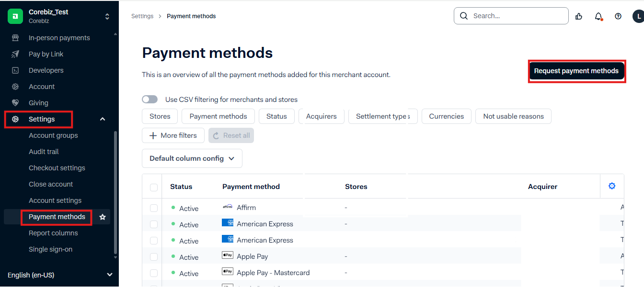
Task: Open Report columns under Settings
Action: 53,233
